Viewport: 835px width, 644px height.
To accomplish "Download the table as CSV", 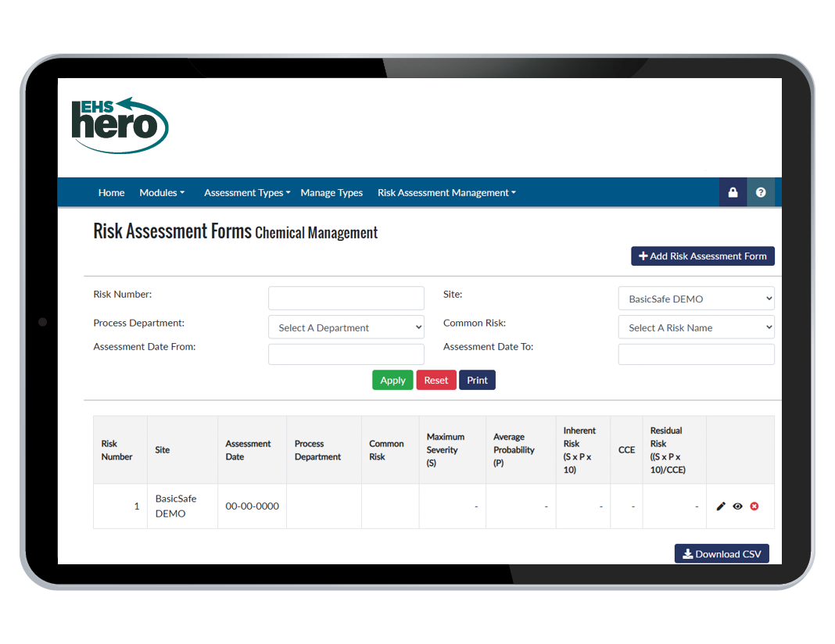I will click(x=722, y=554).
